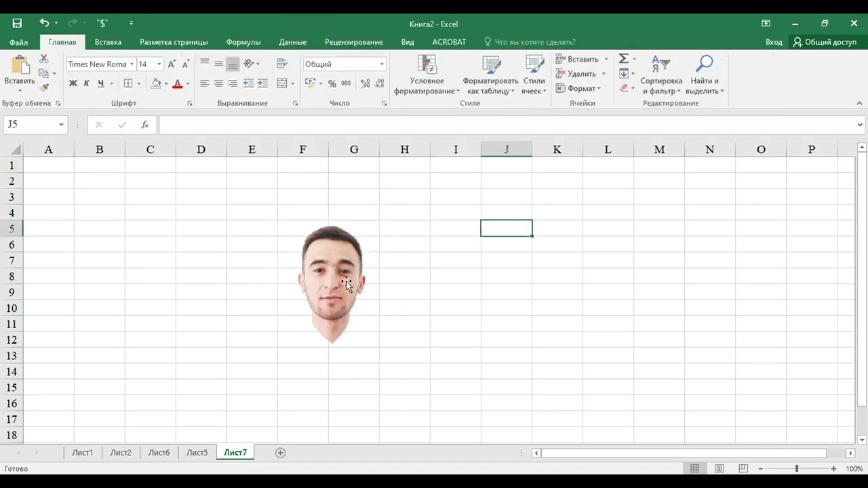Toggle bottom vertical alignment
The image size is (868, 488).
(x=233, y=64)
